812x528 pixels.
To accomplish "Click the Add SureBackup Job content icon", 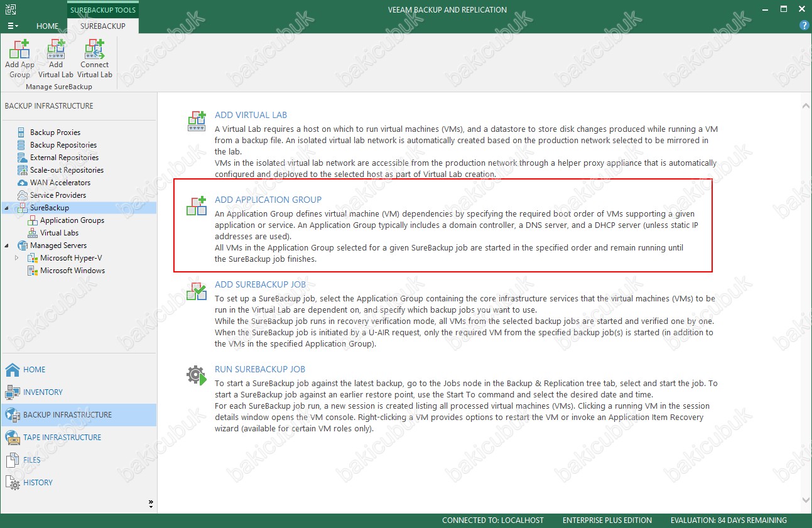I will click(x=197, y=291).
